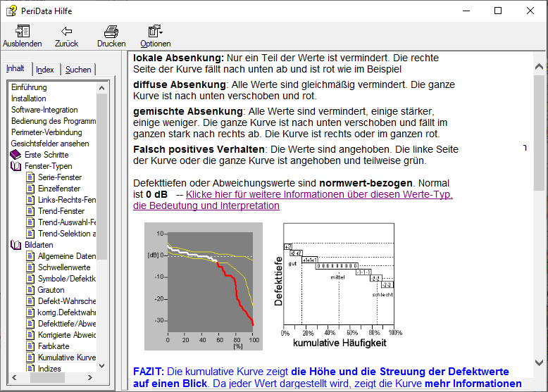
Task: Click the page icon next to Links-Rechts-Fenster
Action: [x=31, y=200]
